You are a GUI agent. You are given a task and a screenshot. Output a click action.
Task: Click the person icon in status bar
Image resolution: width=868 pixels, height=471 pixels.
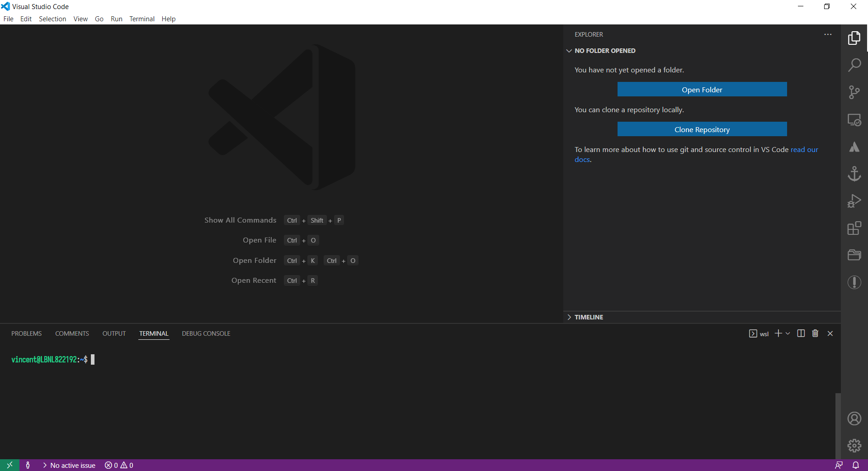click(28, 465)
